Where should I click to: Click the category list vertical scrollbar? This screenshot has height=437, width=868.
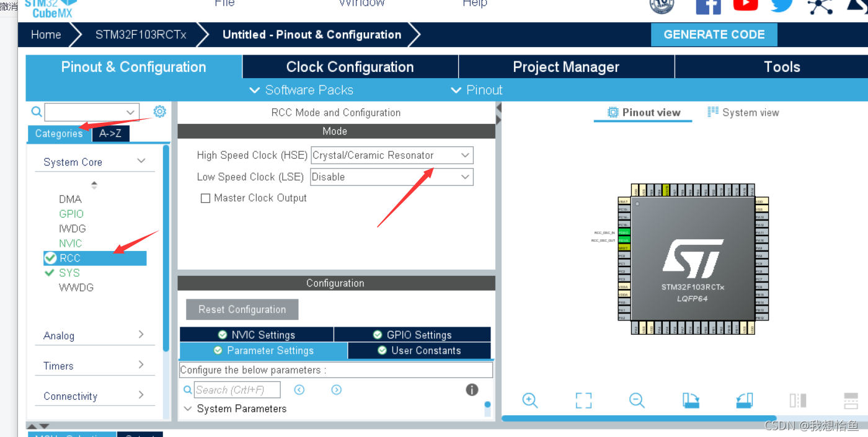pos(166,248)
